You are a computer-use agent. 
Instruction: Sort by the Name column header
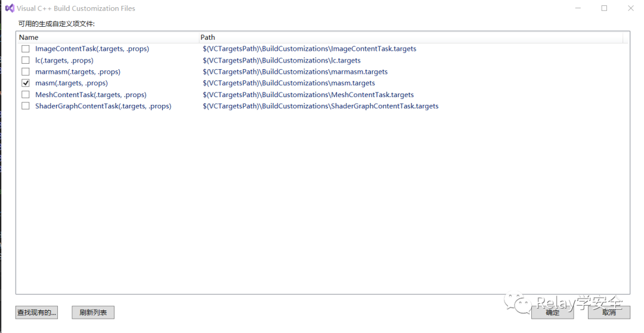[x=107, y=38]
